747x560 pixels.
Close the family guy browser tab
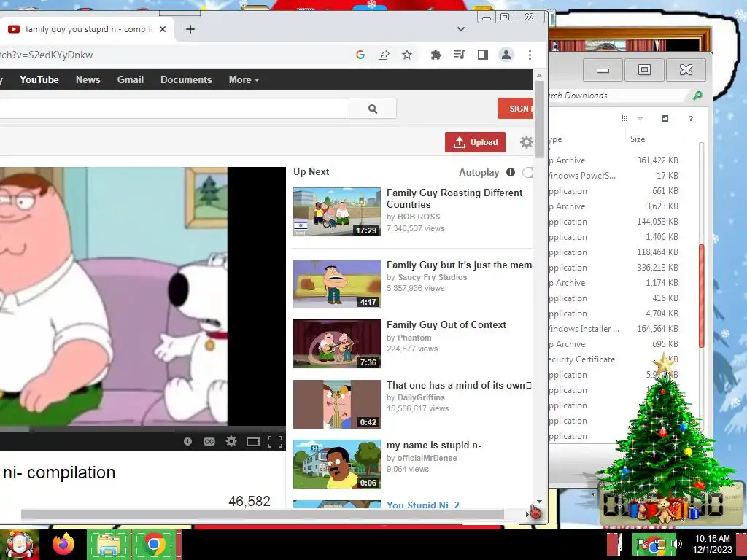click(x=163, y=29)
